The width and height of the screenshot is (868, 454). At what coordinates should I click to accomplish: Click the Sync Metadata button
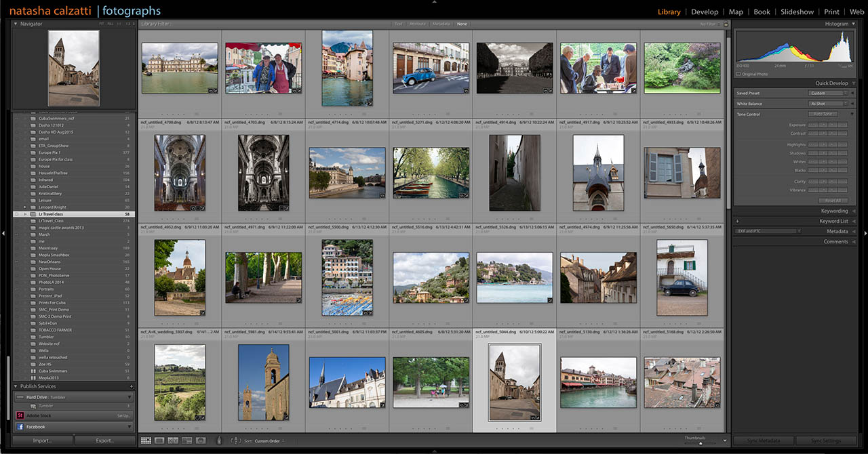click(765, 440)
